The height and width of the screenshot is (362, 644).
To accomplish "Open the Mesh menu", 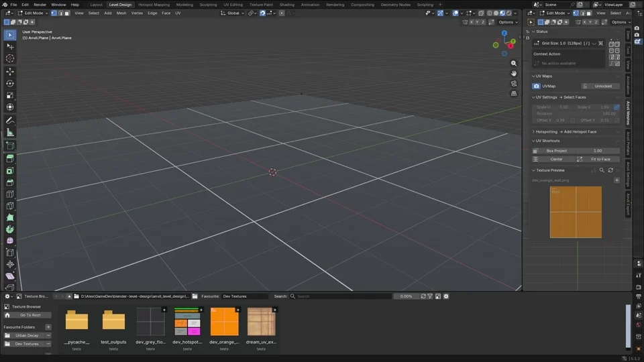I will pos(121,13).
